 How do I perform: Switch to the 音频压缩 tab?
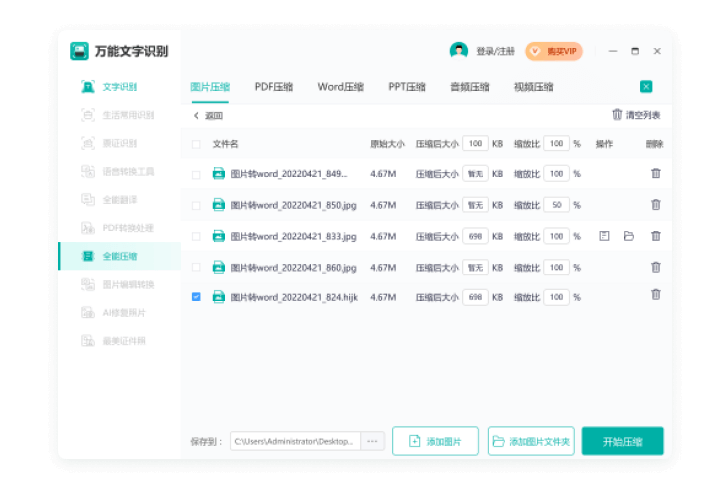coord(470,87)
